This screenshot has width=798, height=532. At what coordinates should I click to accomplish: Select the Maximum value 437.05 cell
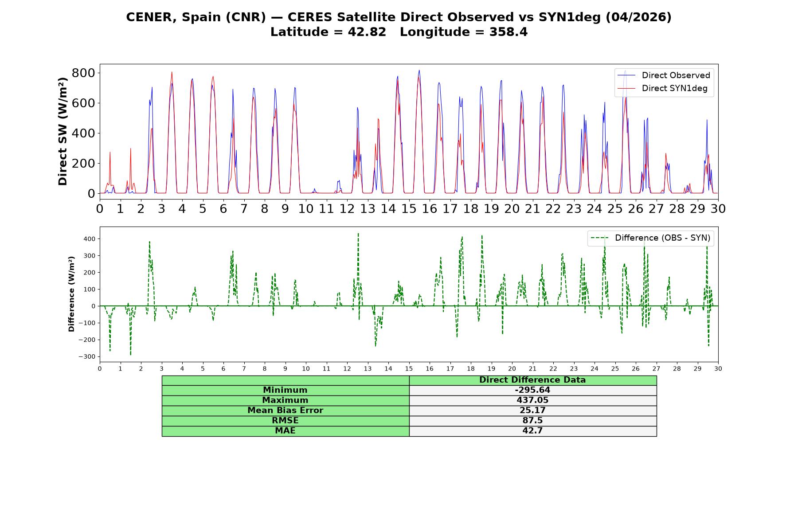[x=533, y=400]
